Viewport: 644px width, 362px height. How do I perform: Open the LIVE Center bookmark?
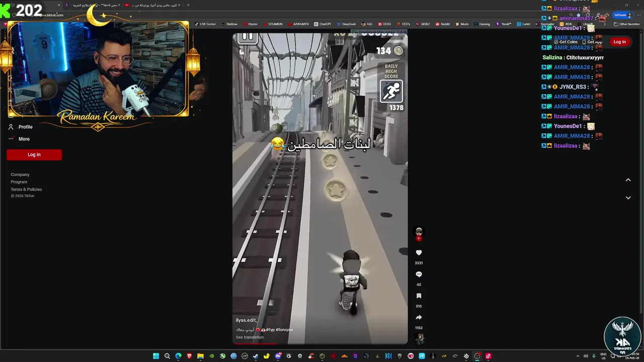205,24
